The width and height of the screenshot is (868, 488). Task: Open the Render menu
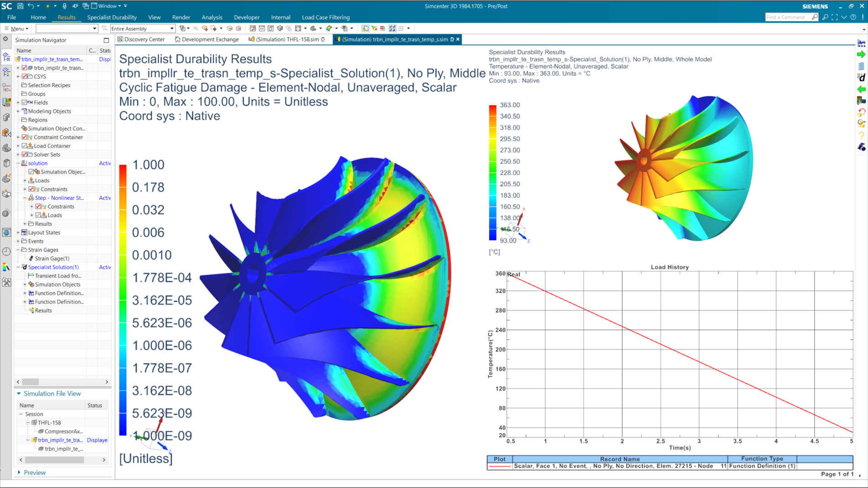point(181,17)
